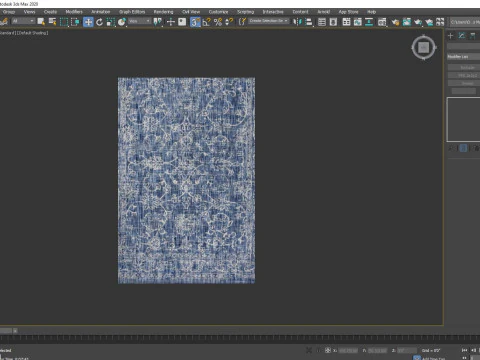Open the Graph Editors menu
Viewport: 480px width, 360px height.
click(132, 12)
